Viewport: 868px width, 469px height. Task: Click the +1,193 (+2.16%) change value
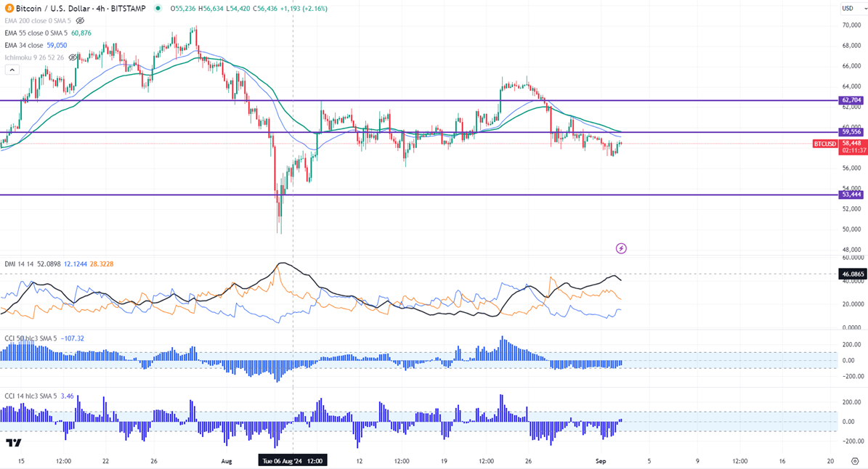pos(305,8)
